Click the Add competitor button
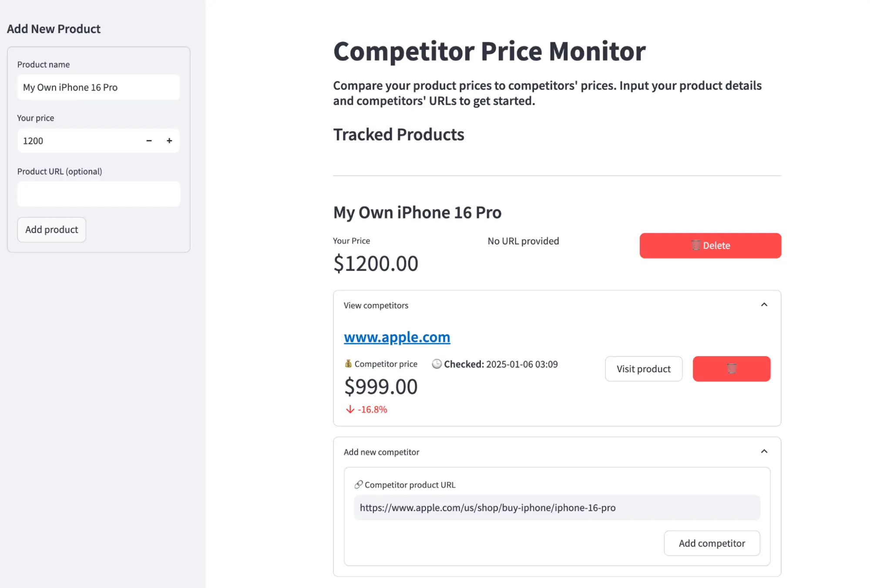This screenshot has height=588, width=870. [712, 543]
